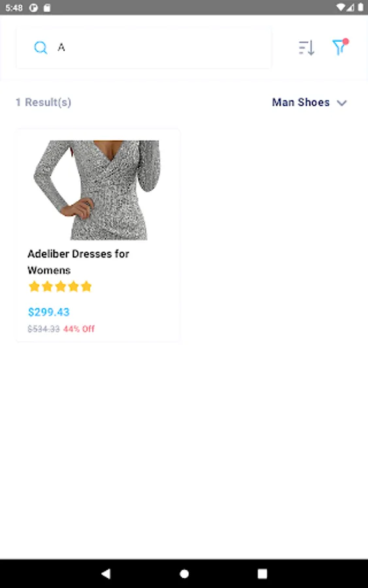This screenshot has height=588, width=368.
Task: Focus the search field containing A
Action: [x=144, y=48]
